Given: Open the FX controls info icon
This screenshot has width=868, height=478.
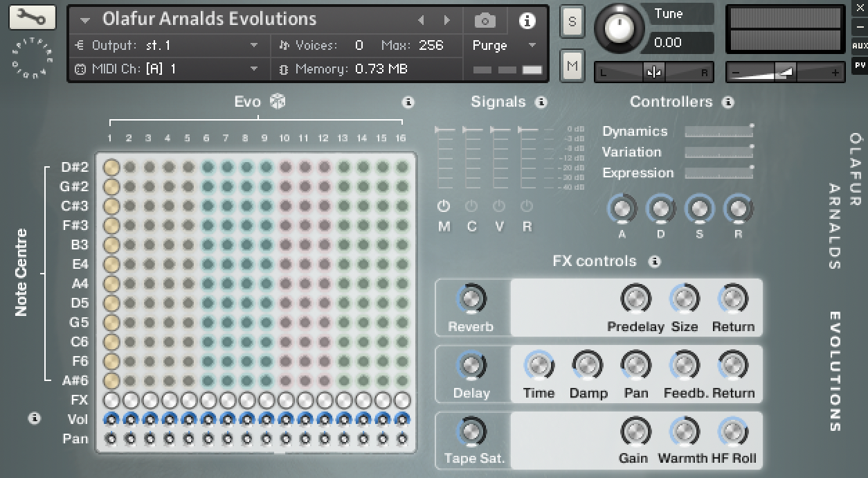Looking at the screenshot, I should point(654,261).
